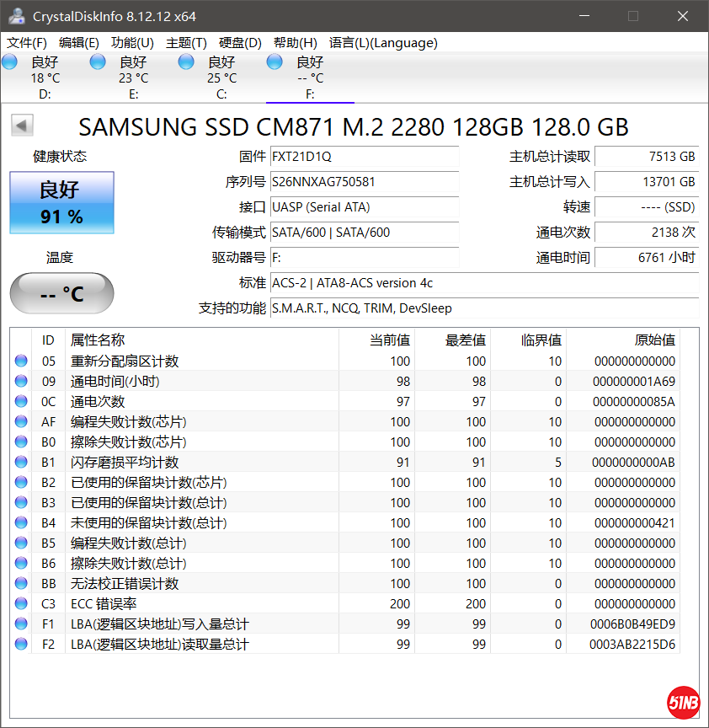Select the C: drive status icon
The width and height of the screenshot is (709, 728).
pyautogui.click(x=186, y=62)
